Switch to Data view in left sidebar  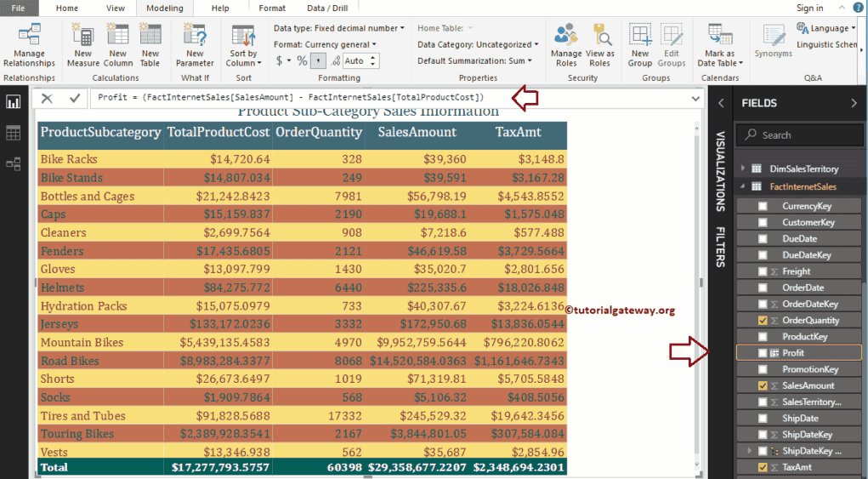point(14,133)
